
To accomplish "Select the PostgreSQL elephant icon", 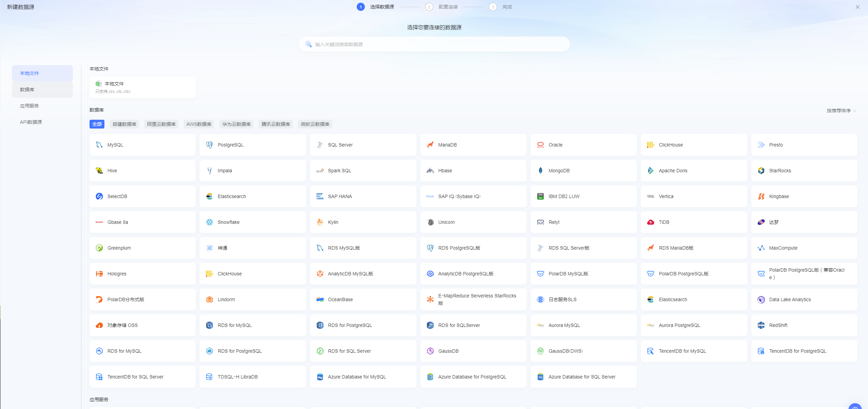I will (x=210, y=145).
